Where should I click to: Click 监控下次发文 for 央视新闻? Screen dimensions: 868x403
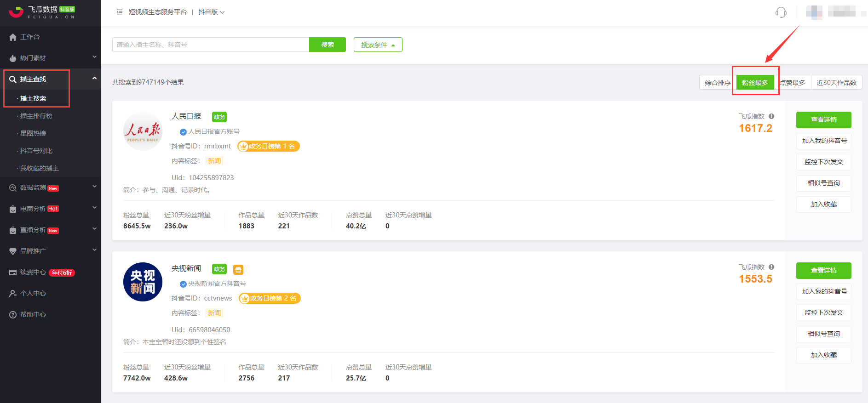[x=823, y=313]
